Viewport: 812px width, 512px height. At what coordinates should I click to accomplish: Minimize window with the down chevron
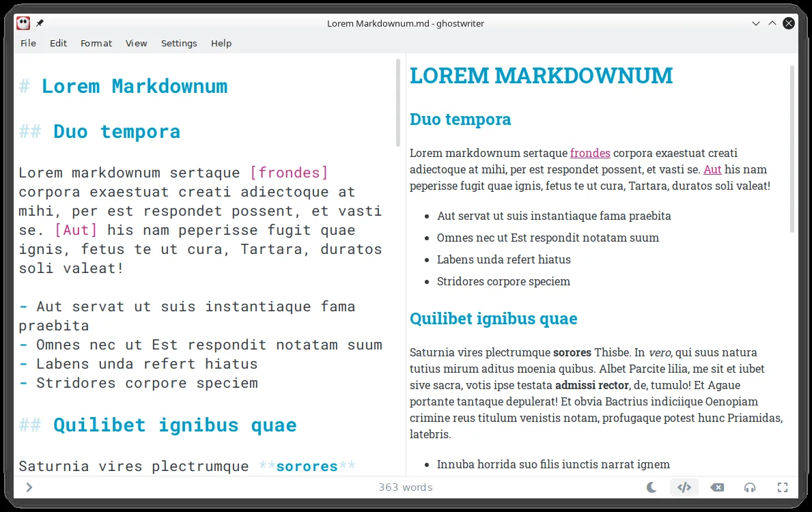[x=756, y=23]
